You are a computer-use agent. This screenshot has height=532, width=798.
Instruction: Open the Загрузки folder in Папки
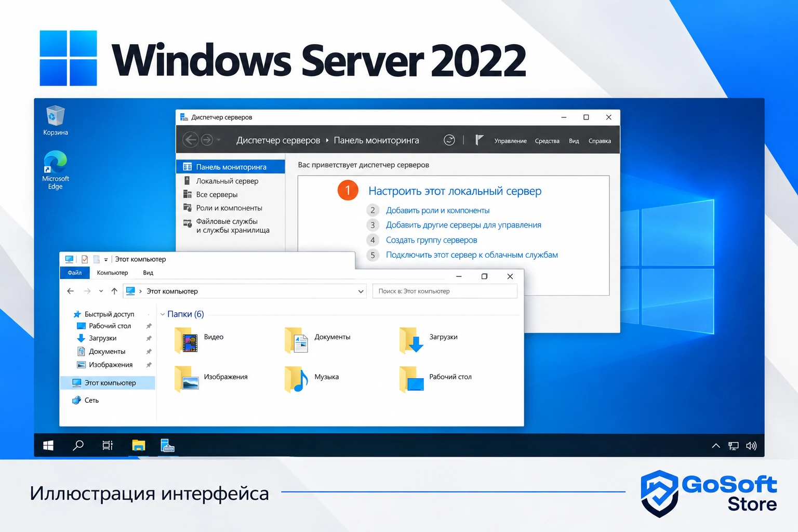pyautogui.click(x=429, y=340)
